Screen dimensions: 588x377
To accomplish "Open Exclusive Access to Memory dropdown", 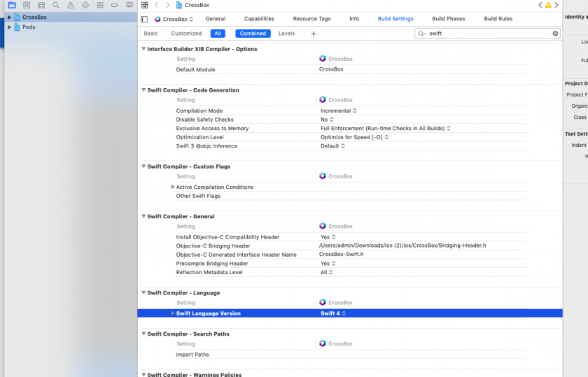I will tap(386, 128).
